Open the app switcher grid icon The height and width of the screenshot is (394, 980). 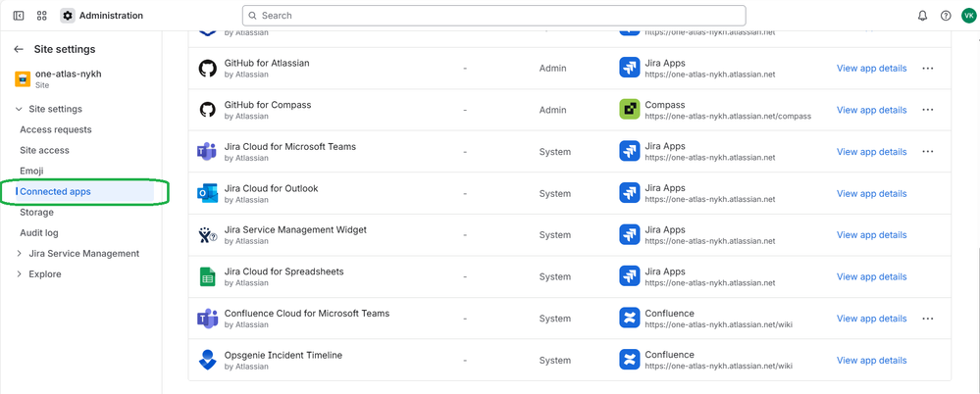(x=42, y=16)
